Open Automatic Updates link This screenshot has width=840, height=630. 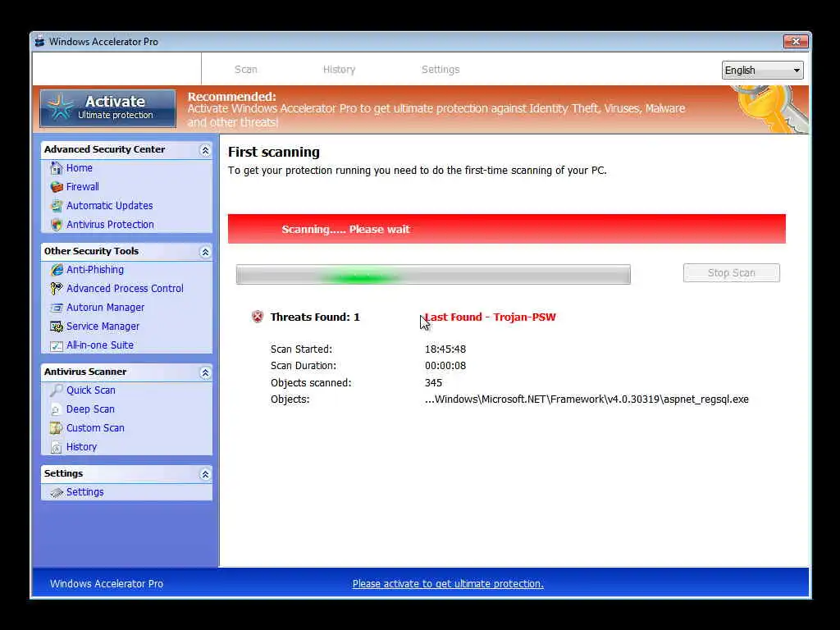(109, 206)
